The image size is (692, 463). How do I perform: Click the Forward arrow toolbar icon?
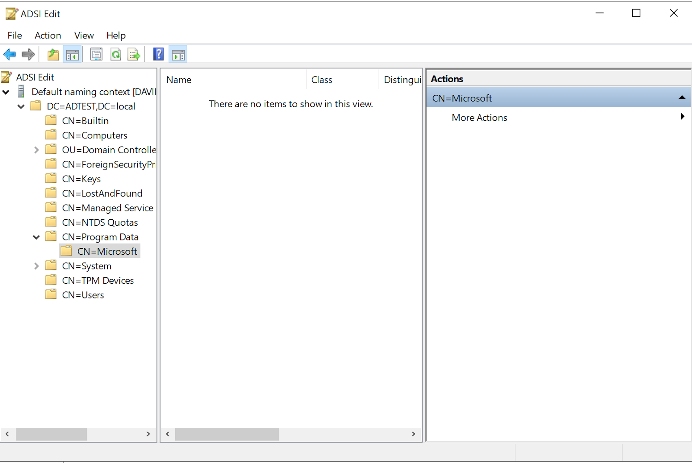pos(28,54)
